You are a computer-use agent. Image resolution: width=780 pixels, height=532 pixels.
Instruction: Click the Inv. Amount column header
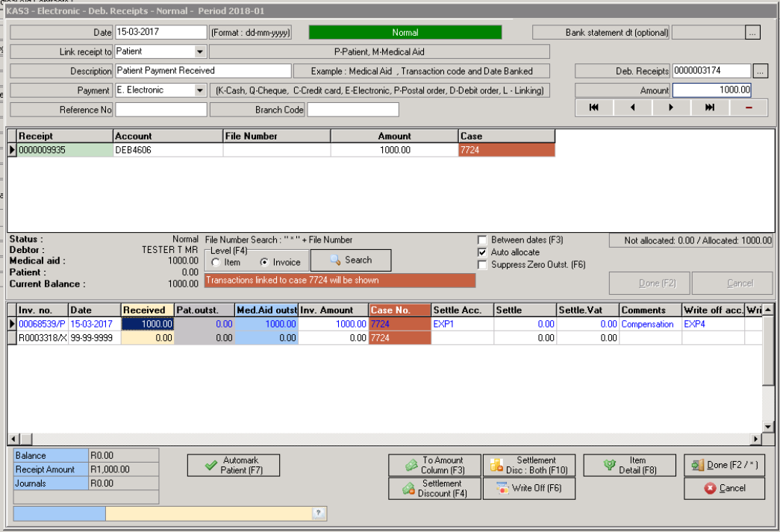click(333, 310)
